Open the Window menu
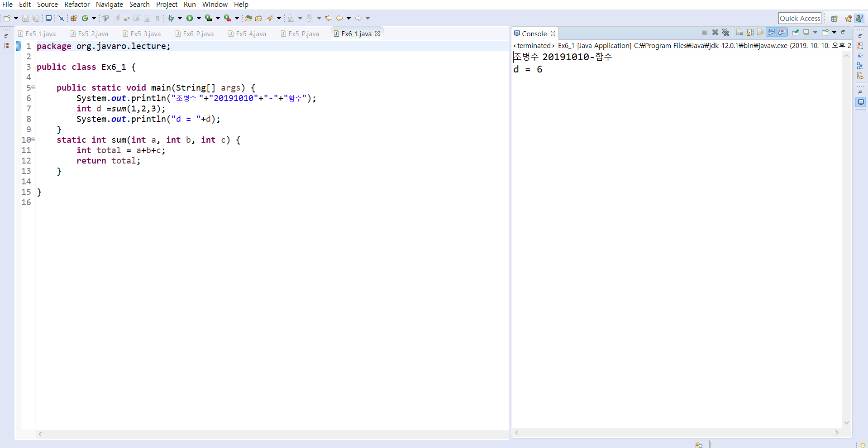868x448 pixels. (215, 5)
